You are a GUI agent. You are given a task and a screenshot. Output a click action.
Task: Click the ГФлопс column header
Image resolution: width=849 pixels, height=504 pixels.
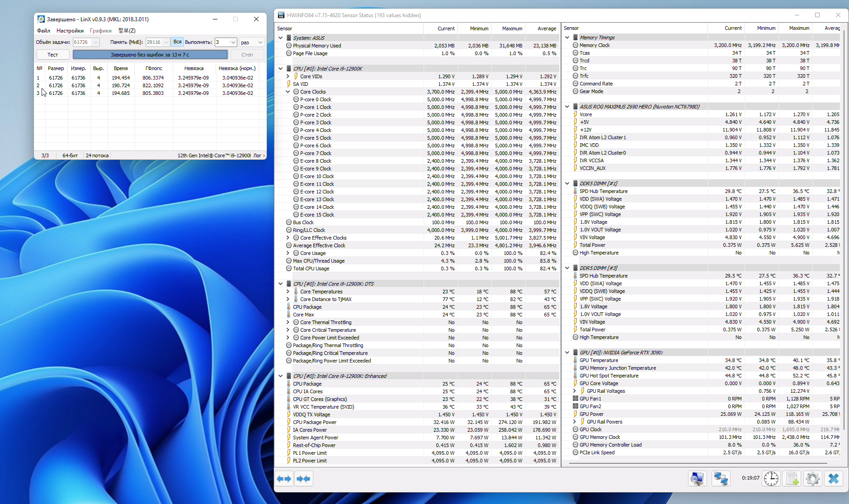(154, 68)
